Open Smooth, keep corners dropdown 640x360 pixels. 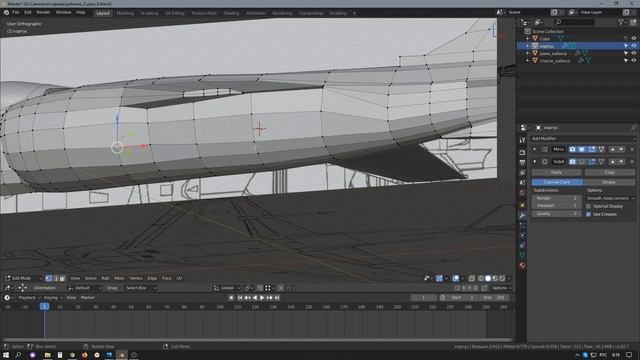(x=610, y=198)
